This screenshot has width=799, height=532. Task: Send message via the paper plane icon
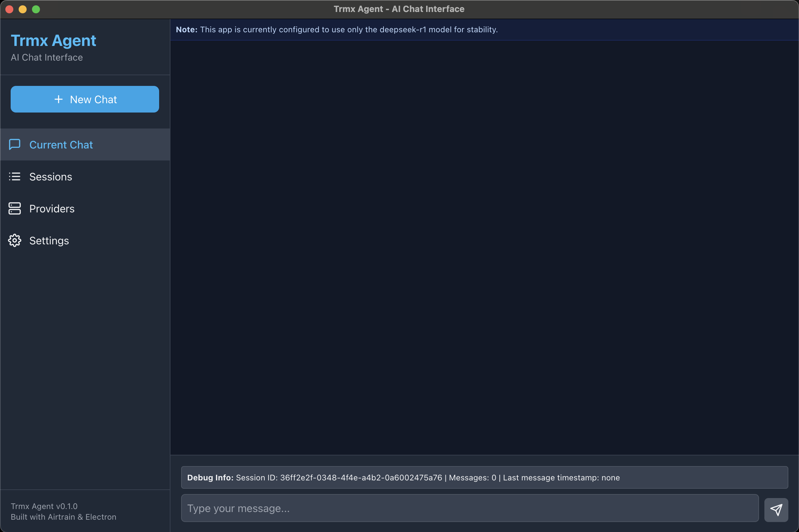(x=777, y=509)
